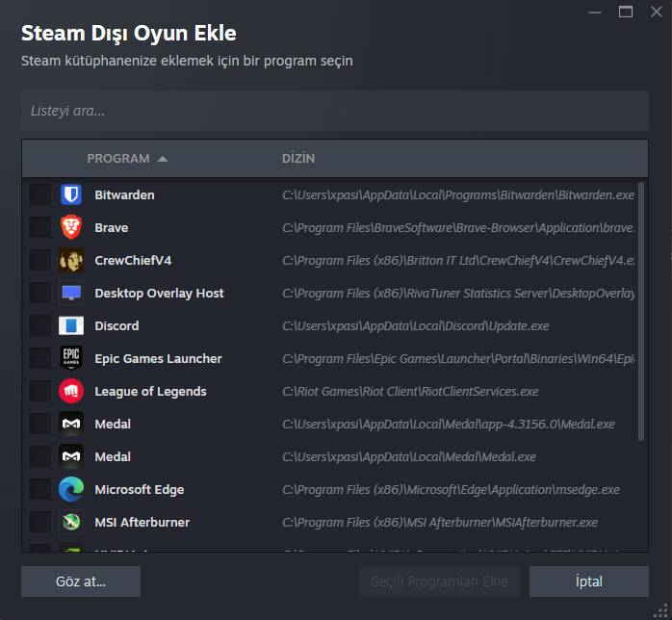Click the Epic Games Launcher icon
This screenshot has width=672, height=620.
pos(71,358)
